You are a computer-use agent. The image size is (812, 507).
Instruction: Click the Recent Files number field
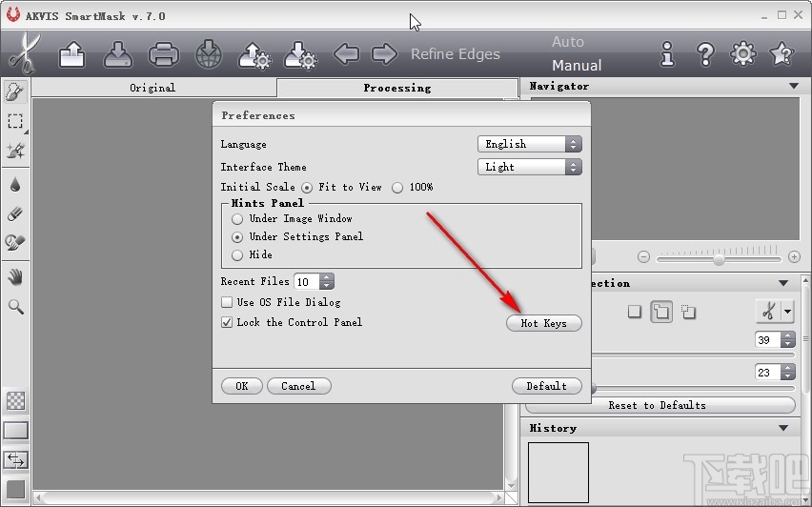[307, 282]
